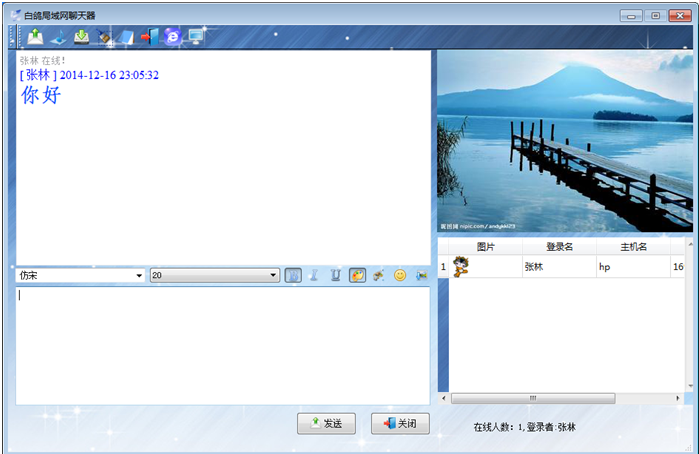Viewport: 699px width, 454px height.
Task: Click the computer monitor toolbar icon
Action: [196, 37]
